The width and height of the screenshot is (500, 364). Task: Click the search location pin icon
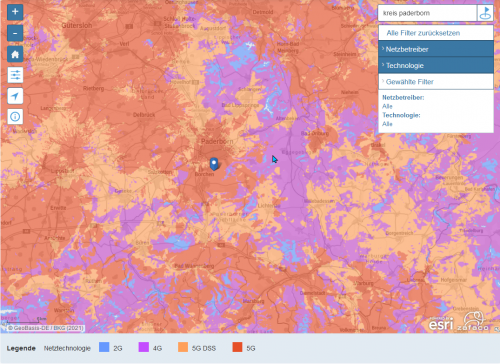[x=485, y=13]
